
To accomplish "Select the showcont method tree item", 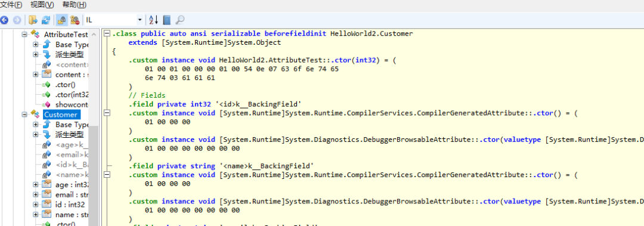I will click(72, 105).
